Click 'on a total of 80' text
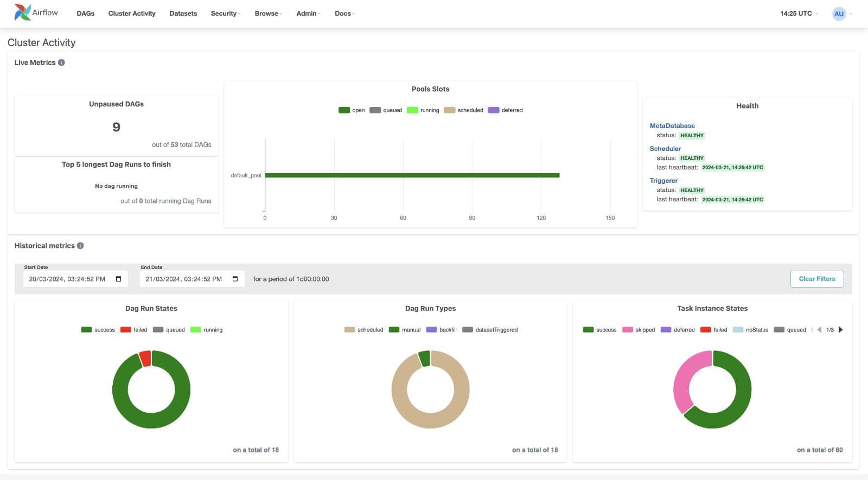The image size is (868, 480). 820,450
